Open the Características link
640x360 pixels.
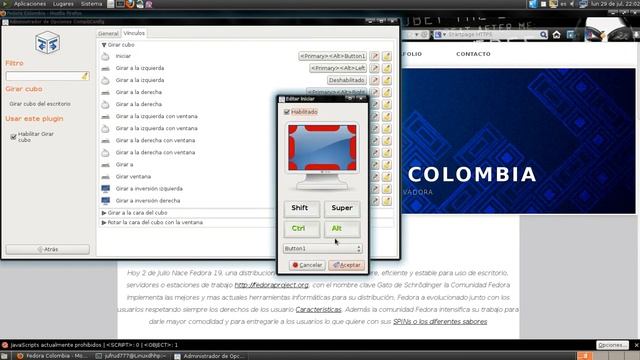click(x=318, y=310)
